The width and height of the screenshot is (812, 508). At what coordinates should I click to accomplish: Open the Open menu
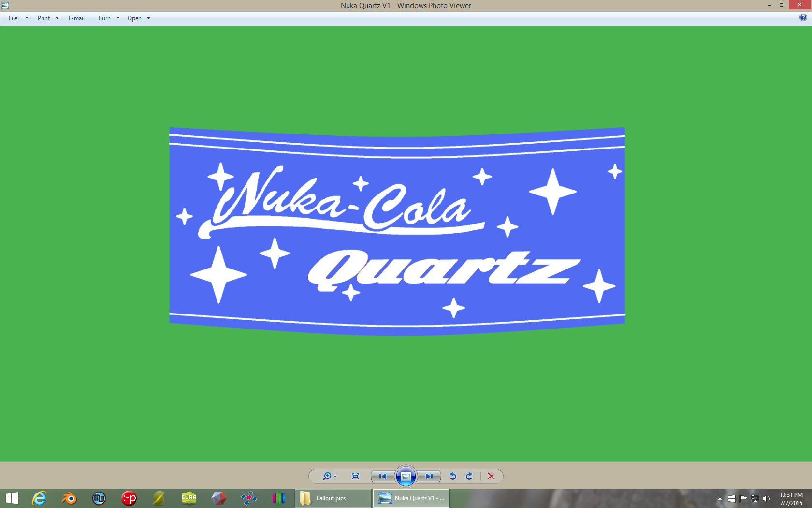coord(134,18)
